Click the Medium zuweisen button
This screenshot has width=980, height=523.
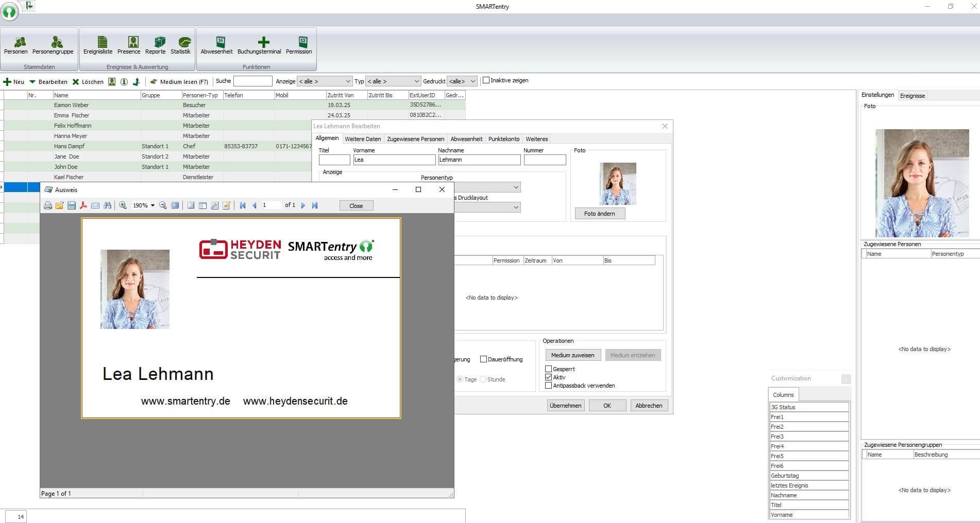572,355
